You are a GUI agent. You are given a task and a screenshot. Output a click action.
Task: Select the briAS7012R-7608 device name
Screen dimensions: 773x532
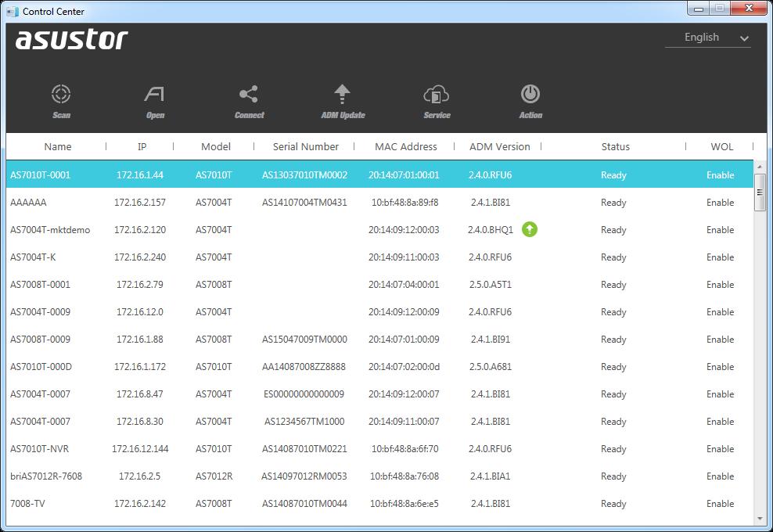pos(46,476)
